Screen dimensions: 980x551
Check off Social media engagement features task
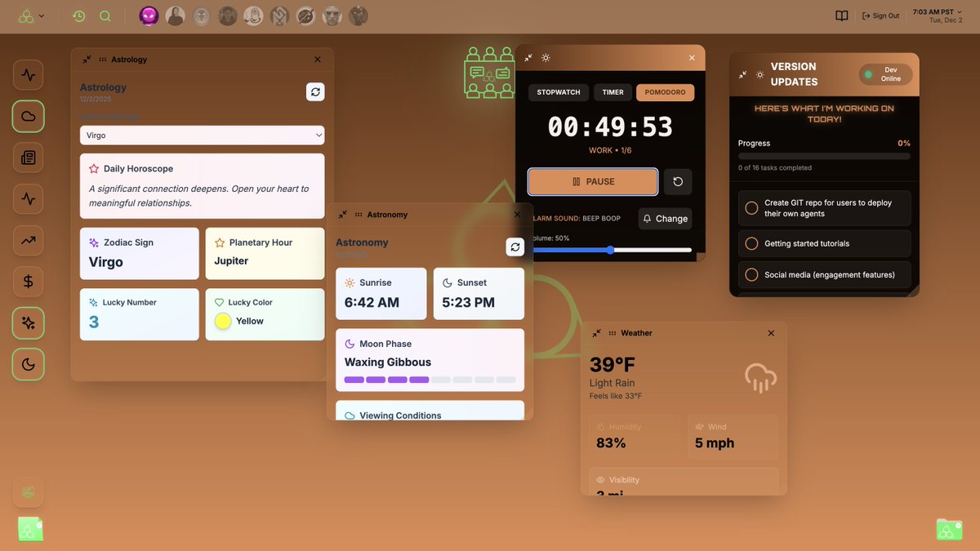click(x=751, y=275)
